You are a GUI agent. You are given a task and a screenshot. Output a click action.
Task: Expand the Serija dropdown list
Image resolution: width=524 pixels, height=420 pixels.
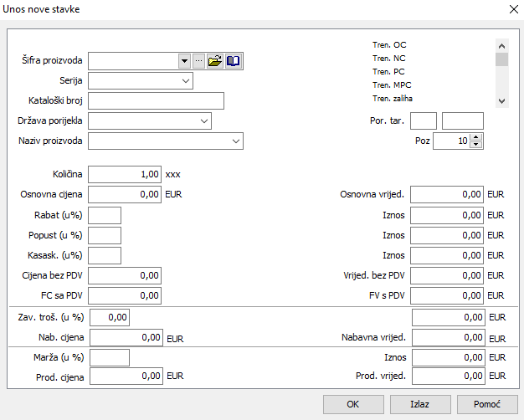pos(185,81)
